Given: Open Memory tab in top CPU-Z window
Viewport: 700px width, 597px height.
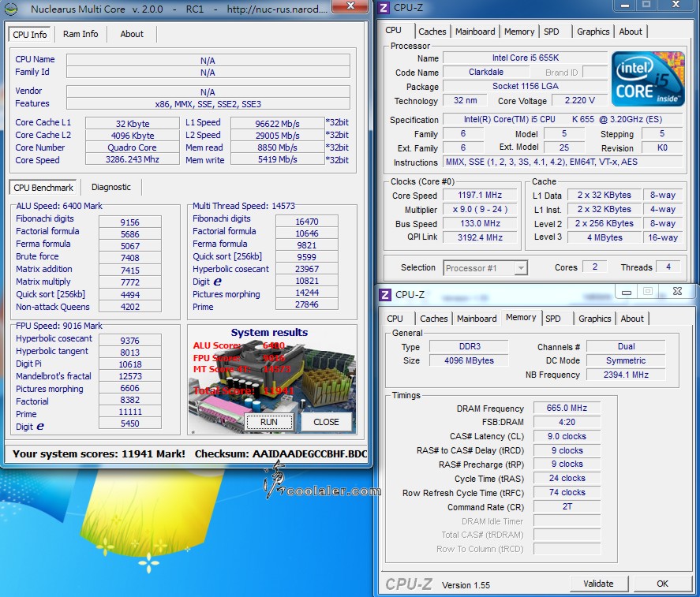Looking at the screenshot, I should [519, 32].
